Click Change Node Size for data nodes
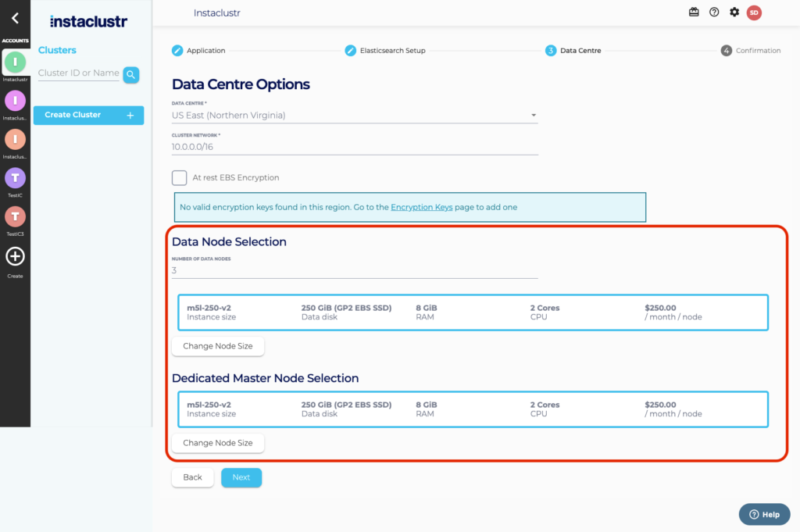 coord(218,345)
